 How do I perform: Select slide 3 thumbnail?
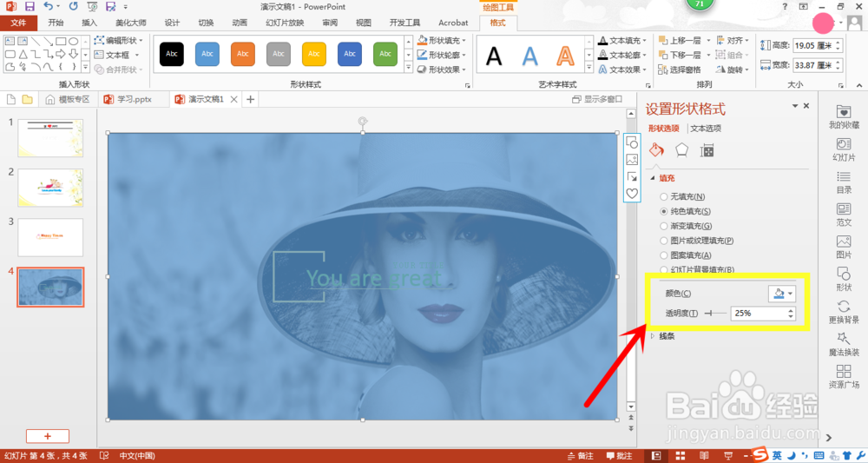coord(50,237)
